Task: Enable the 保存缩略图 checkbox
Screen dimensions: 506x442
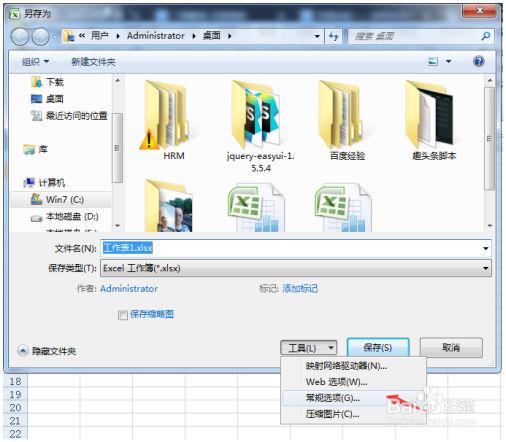Action: click(x=123, y=315)
